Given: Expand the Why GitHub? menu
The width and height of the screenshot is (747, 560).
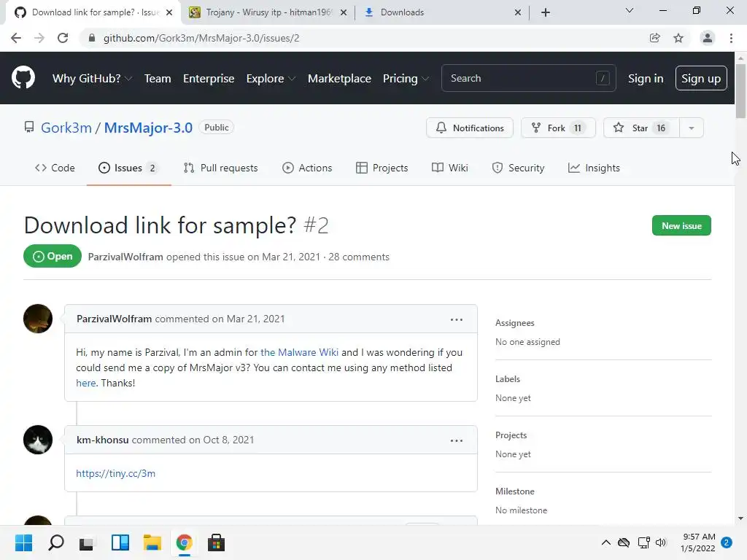Looking at the screenshot, I should (x=92, y=79).
